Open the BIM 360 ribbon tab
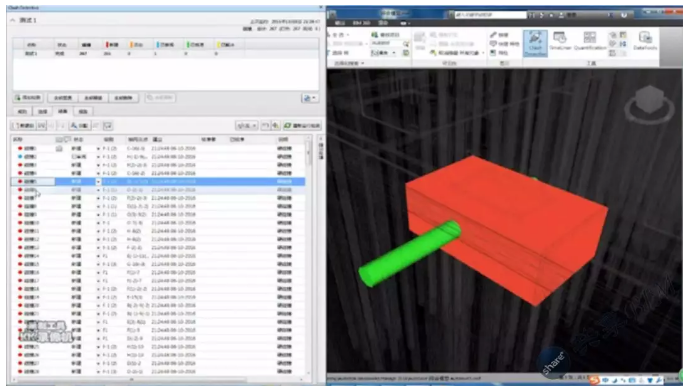Screen dimensions: 686x392 (x=361, y=23)
